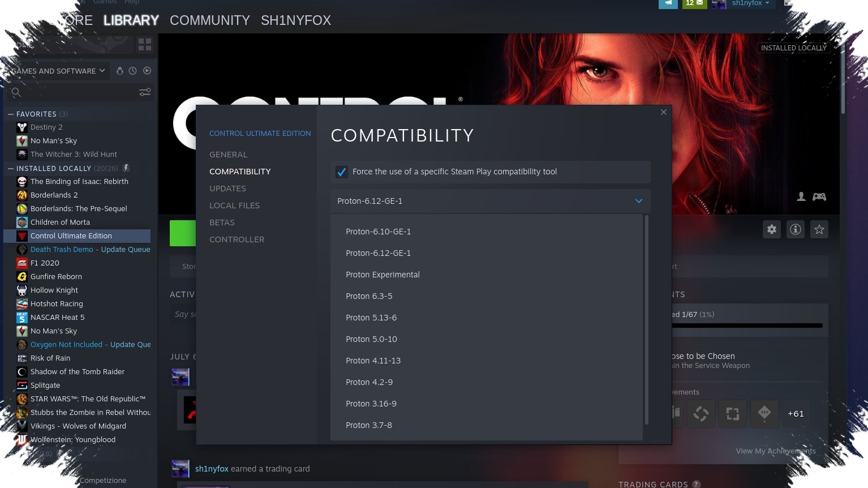Open the Community section
868x488 pixels.
[x=210, y=20]
